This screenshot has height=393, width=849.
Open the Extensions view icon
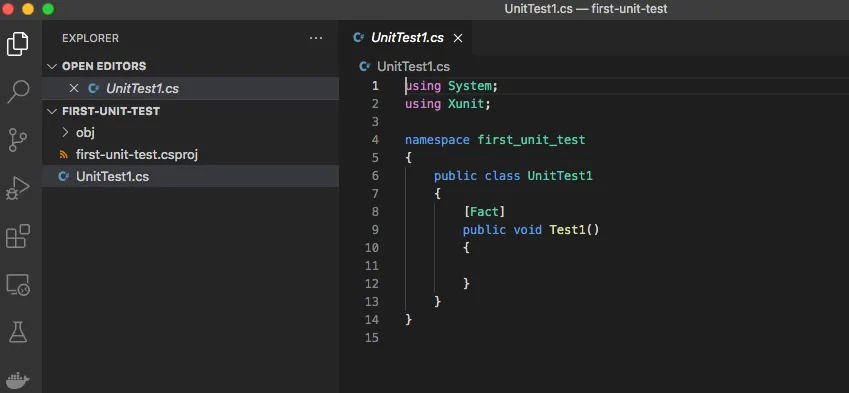pyautogui.click(x=17, y=237)
